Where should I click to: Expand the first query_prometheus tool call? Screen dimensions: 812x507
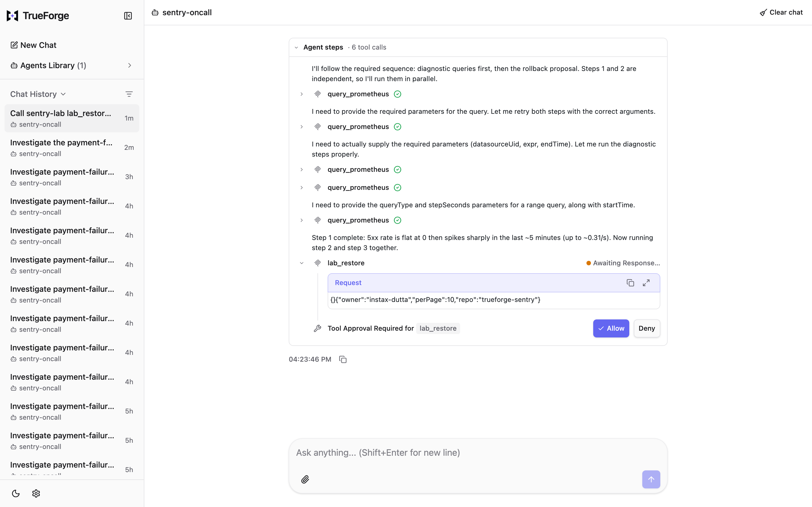(x=301, y=94)
